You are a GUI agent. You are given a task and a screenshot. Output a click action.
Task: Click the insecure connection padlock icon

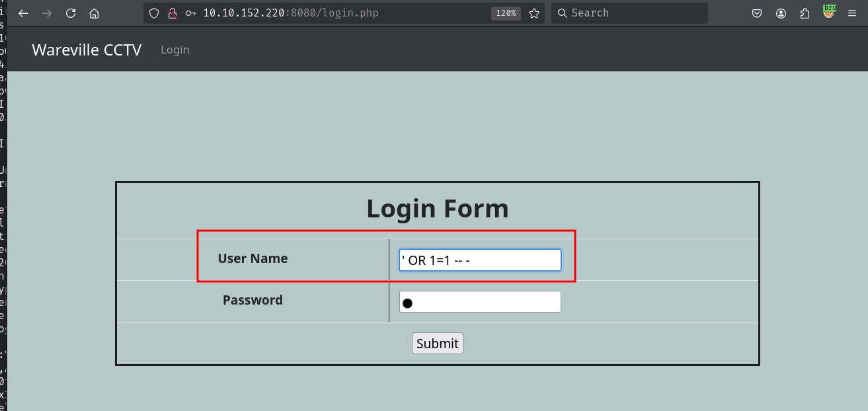tap(172, 13)
